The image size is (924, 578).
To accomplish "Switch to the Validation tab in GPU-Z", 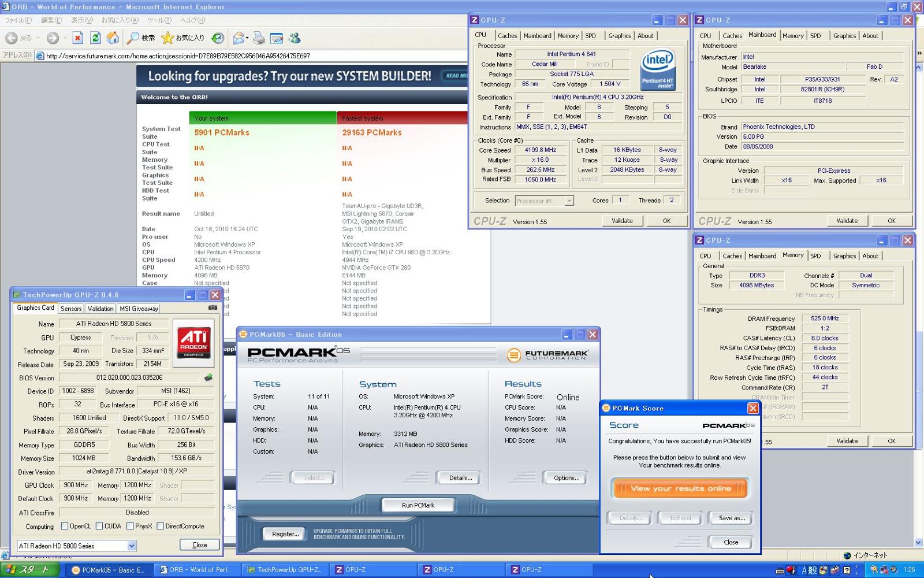I will coord(100,309).
